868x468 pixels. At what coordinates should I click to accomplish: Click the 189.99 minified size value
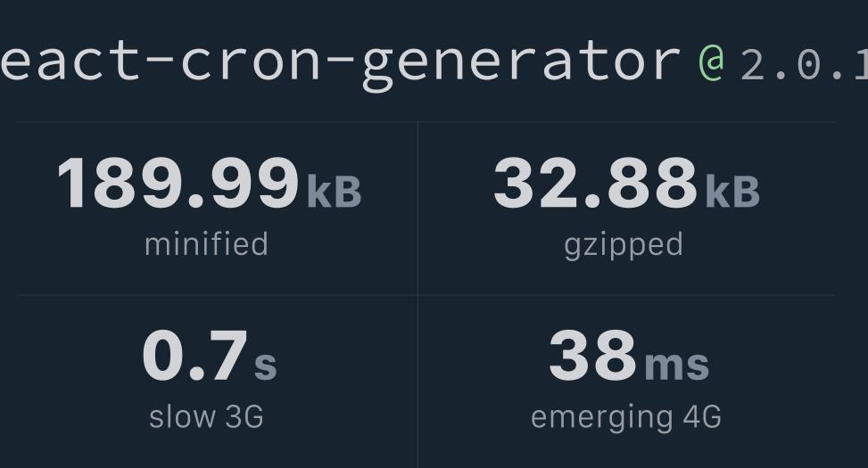coord(178,185)
